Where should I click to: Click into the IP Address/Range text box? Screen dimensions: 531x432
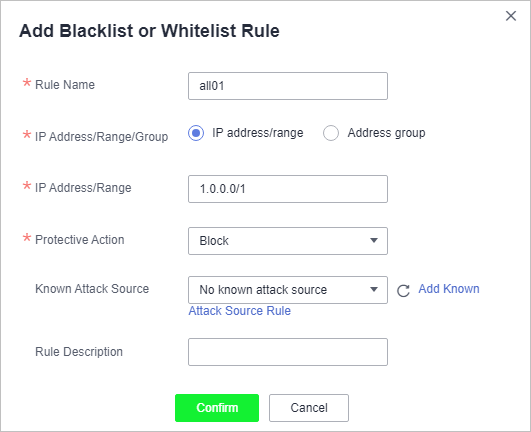pyautogui.click(x=288, y=189)
